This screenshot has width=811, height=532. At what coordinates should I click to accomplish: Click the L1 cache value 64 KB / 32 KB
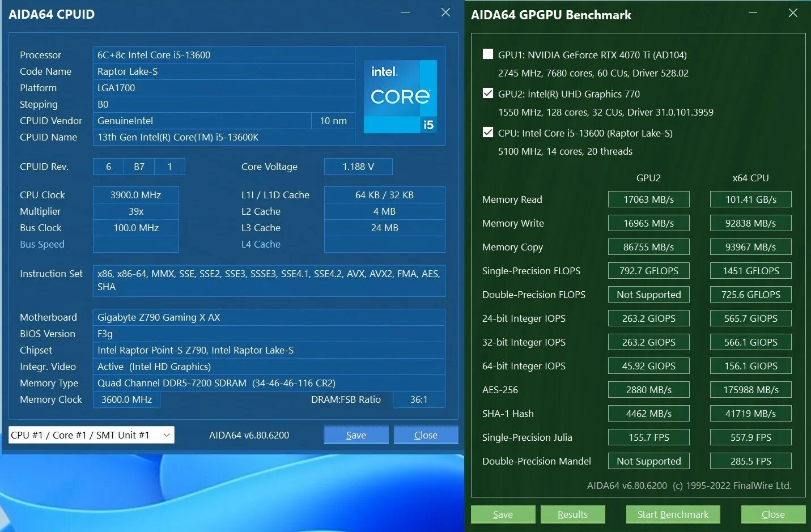point(384,195)
